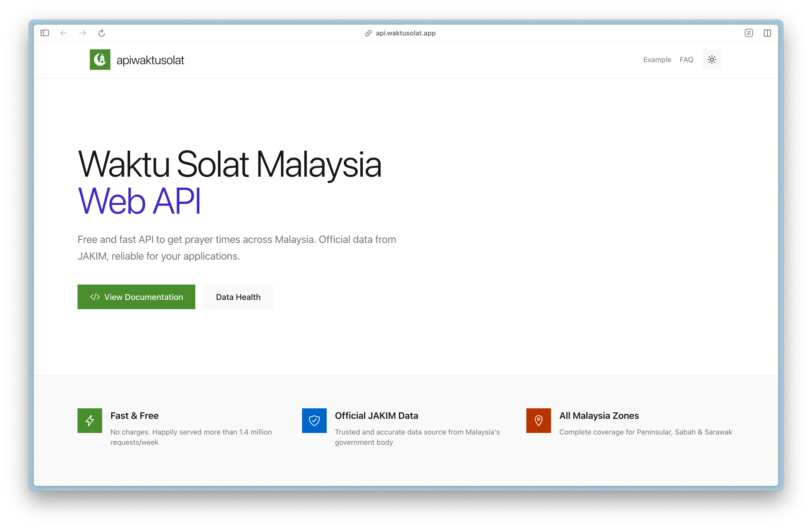The width and height of the screenshot is (812, 529).
Task: Open the browser controls settings icon
Action: point(749,33)
